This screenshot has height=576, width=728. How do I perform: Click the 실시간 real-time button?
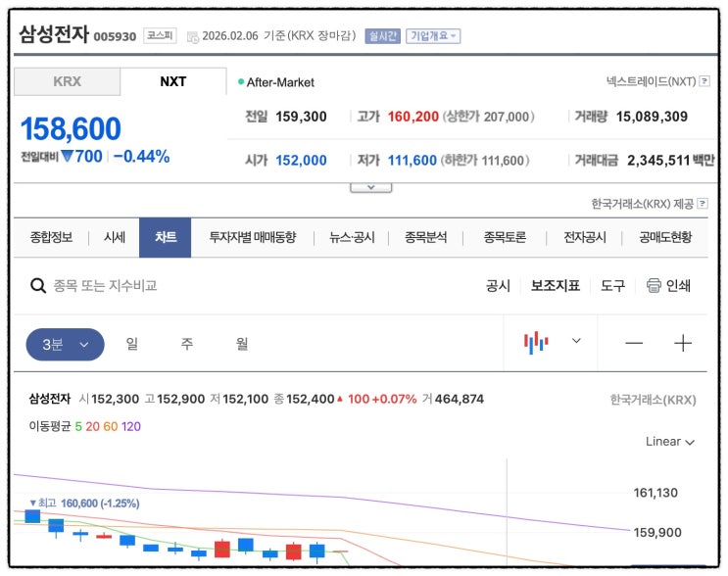click(x=382, y=35)
